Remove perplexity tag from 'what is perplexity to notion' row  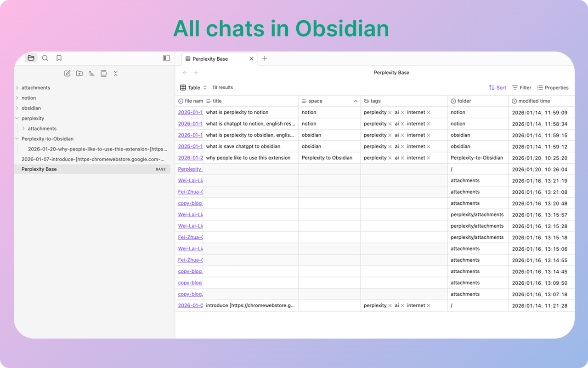click(390, 112)
